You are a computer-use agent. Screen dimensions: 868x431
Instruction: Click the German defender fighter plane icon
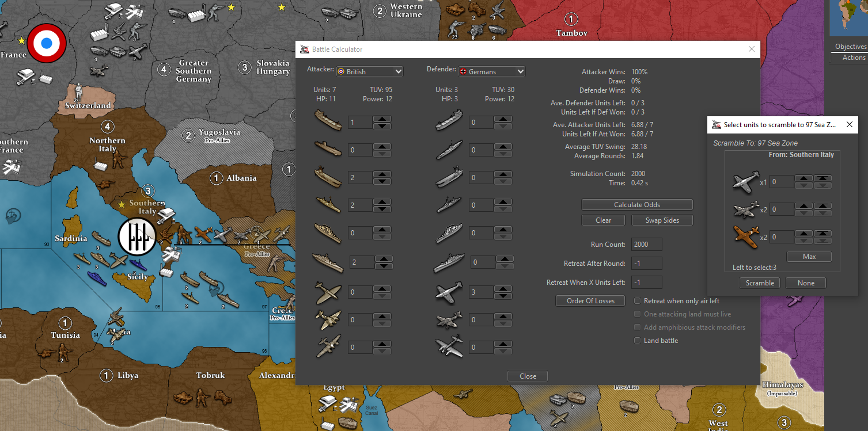(449, 292)
